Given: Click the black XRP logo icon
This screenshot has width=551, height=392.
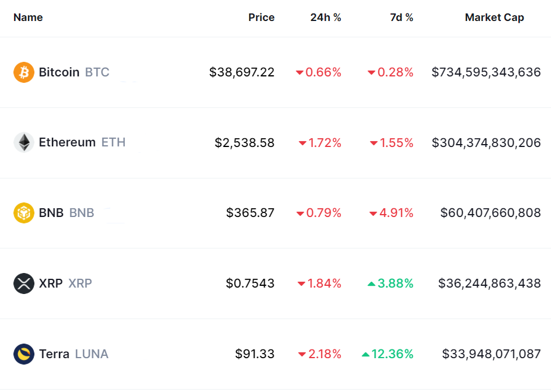Looking at the screenshot, I should 24,283.
